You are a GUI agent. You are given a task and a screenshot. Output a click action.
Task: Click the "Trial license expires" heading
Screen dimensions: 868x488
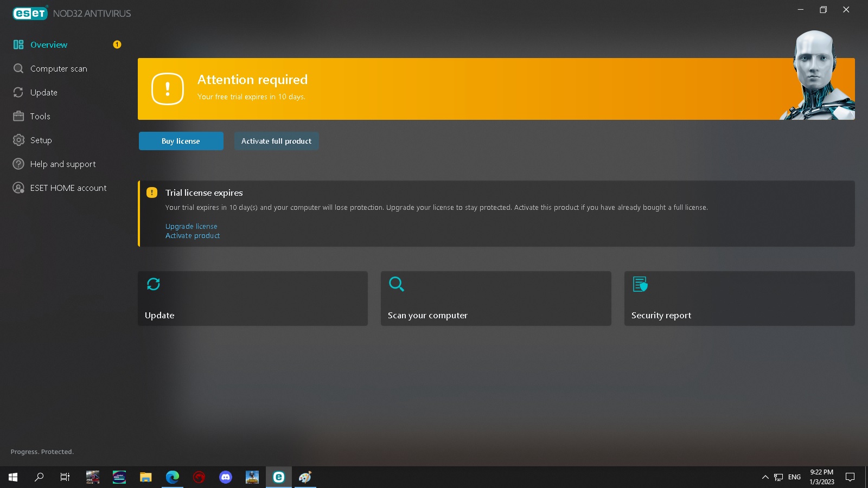pos(204,193)
